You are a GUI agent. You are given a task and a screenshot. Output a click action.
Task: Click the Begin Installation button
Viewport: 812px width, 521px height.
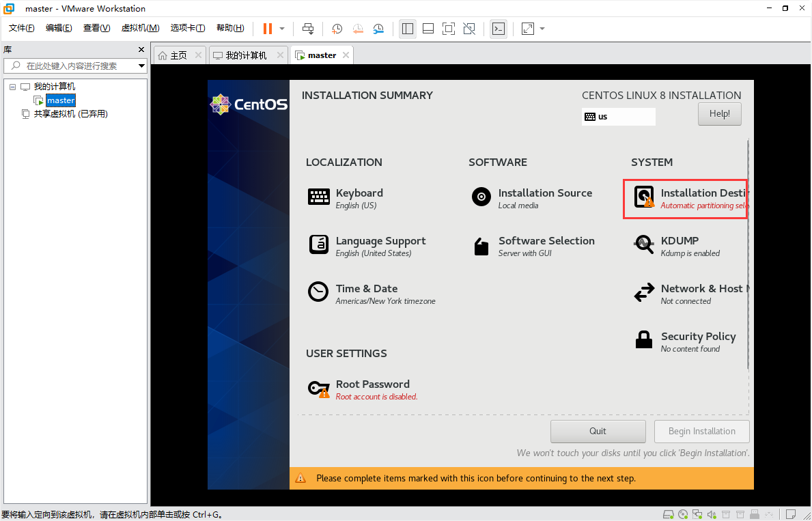coord(701,432)
